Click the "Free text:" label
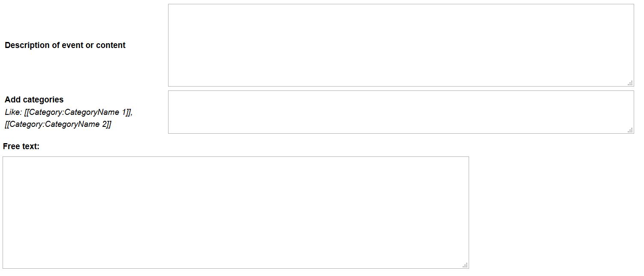Screen dimensions: 644x276 (21, 147)
